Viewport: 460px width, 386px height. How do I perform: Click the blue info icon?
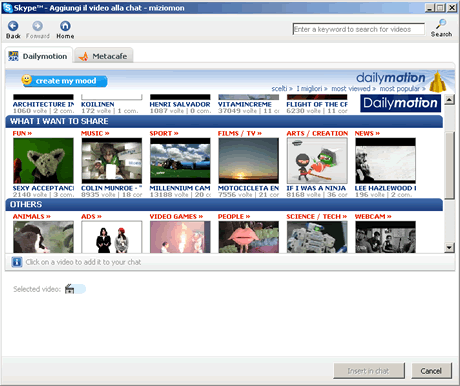click(x=17, y=262)
